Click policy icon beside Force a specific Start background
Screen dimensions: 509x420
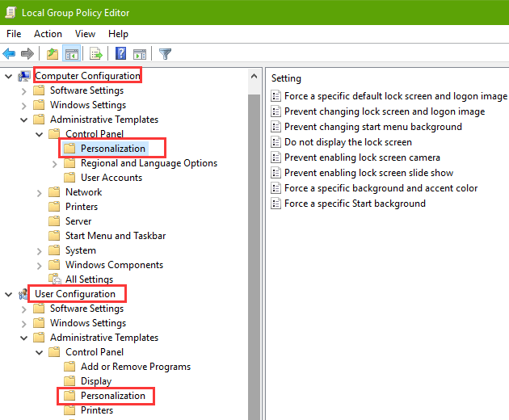tap(276, 204)
